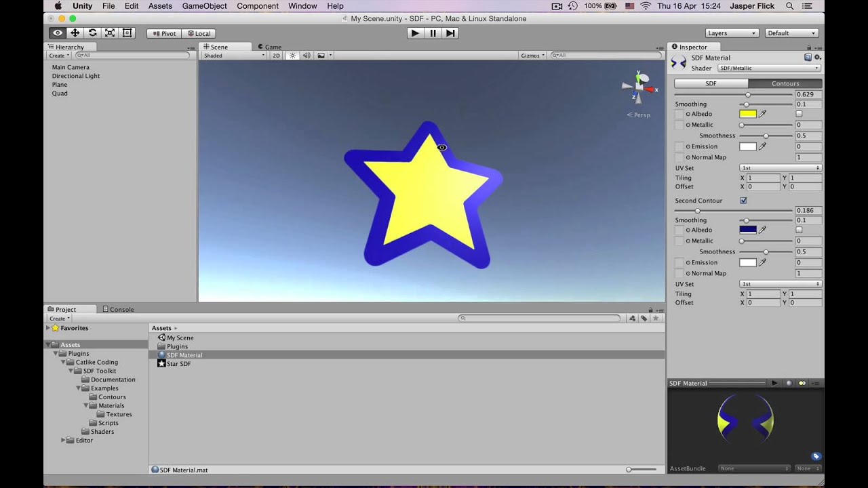Screen dimensions: 868x488
Task: Select the Star SDF asset
Action: pyautogui.click(x=178, y=363)
